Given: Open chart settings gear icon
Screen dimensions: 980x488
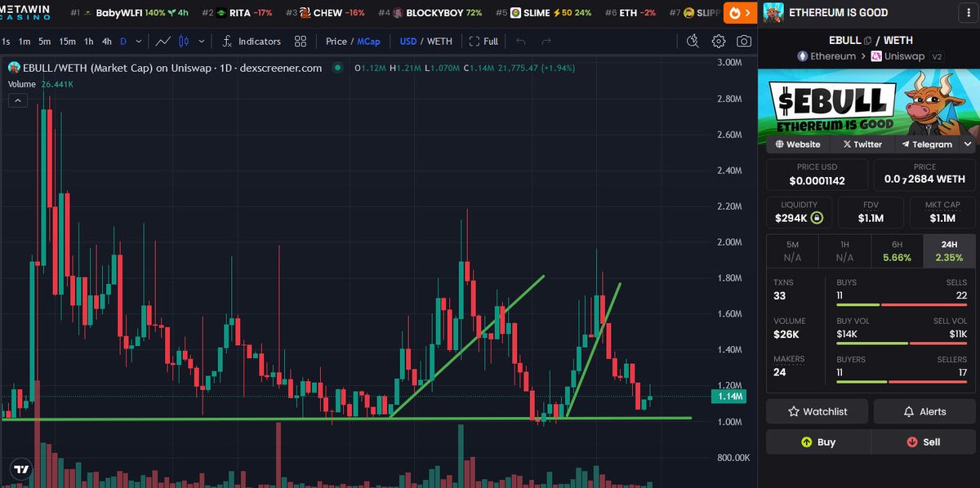Looking at the screenshot, I should (x=719, y=41).
